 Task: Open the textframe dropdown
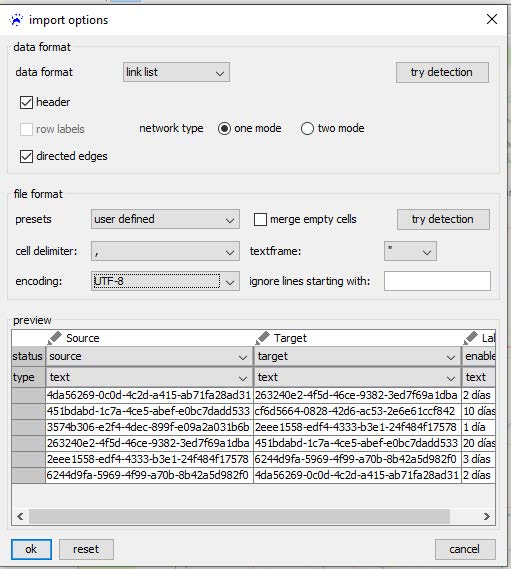410,251
